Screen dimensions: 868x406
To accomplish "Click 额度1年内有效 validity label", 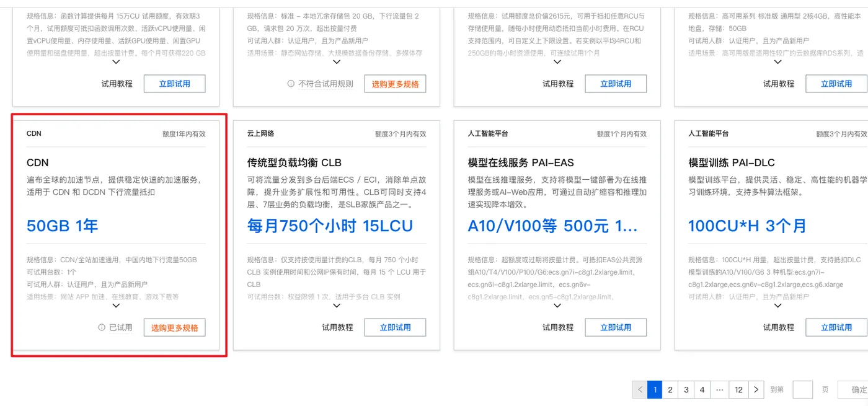I will (x=184, y=134).
